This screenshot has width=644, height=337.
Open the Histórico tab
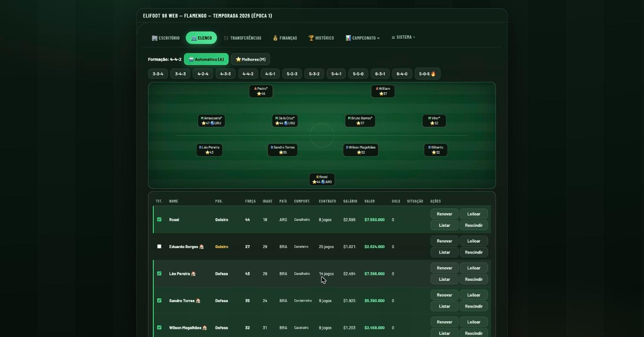tap(321, 38)
